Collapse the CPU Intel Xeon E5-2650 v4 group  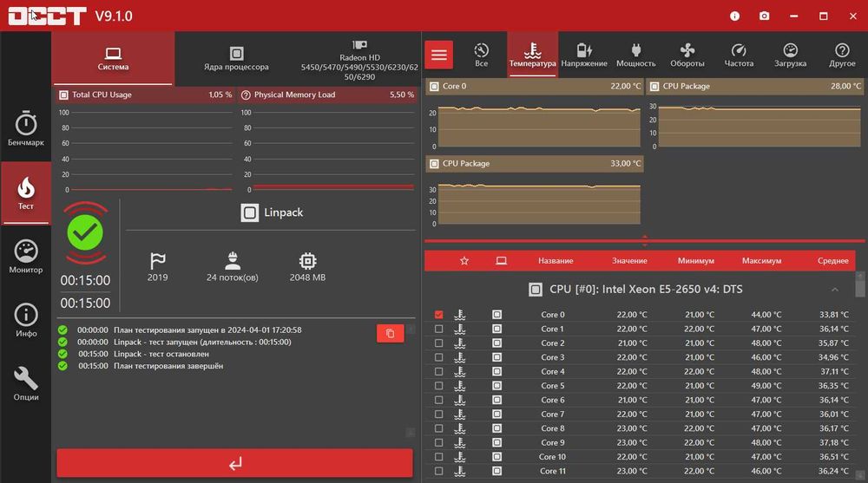pos(835,290)
